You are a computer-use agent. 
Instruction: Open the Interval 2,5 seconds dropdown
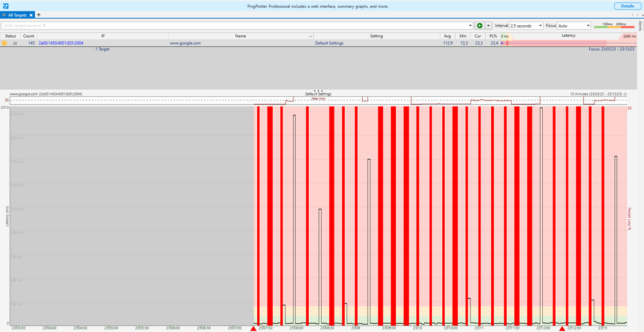(x=526, y=26)
